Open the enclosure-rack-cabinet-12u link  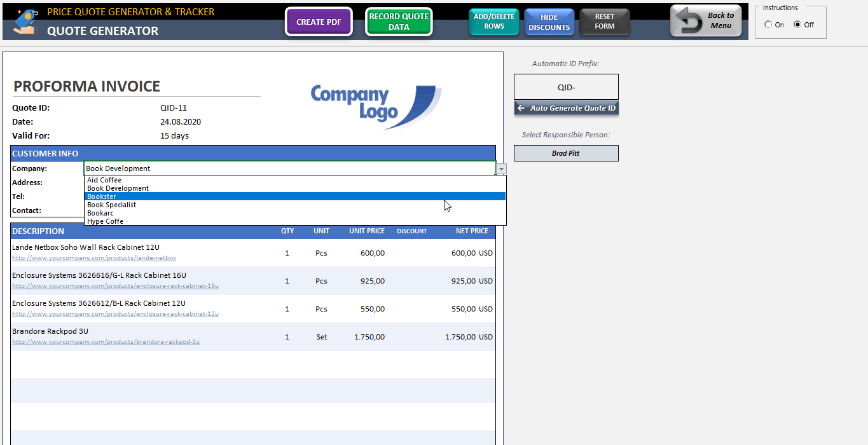(x=115, y=314)
